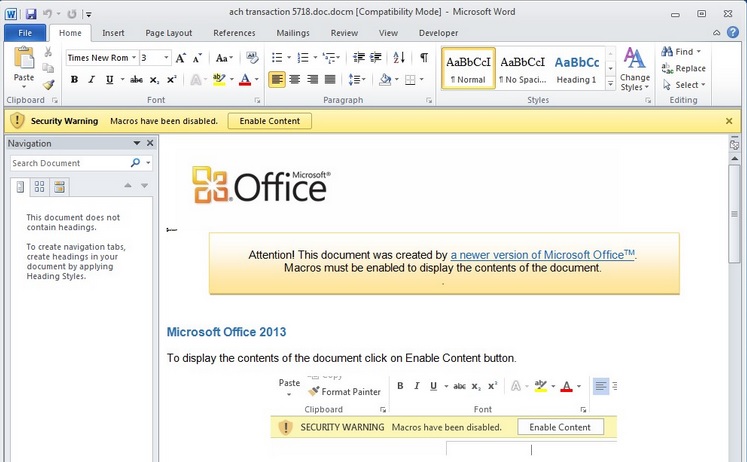Click Replace in the Editing group
This screenshot has width=747, height=462.
click(684, 68)
